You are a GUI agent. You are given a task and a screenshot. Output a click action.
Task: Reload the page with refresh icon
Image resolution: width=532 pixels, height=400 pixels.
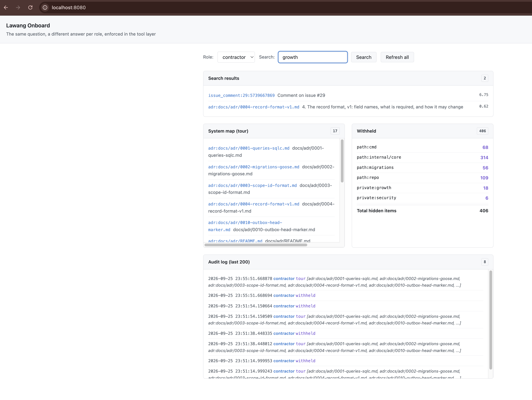coord(30,7)
